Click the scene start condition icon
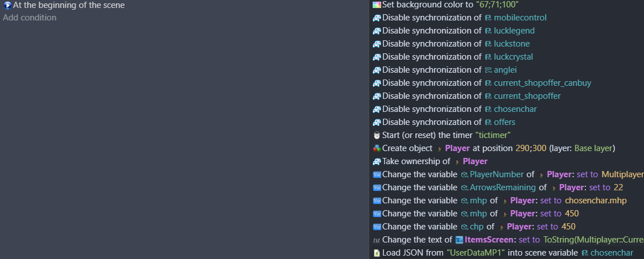 click(x=7, y=5)
